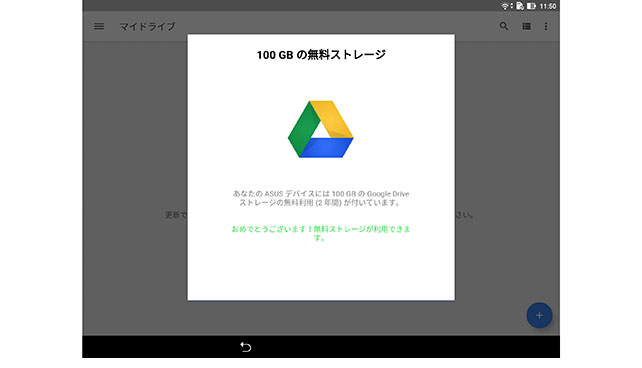The width and height of the screenshot is (642, 368).
Task: Tap the マイドライブ title
Action: [147, 27]
